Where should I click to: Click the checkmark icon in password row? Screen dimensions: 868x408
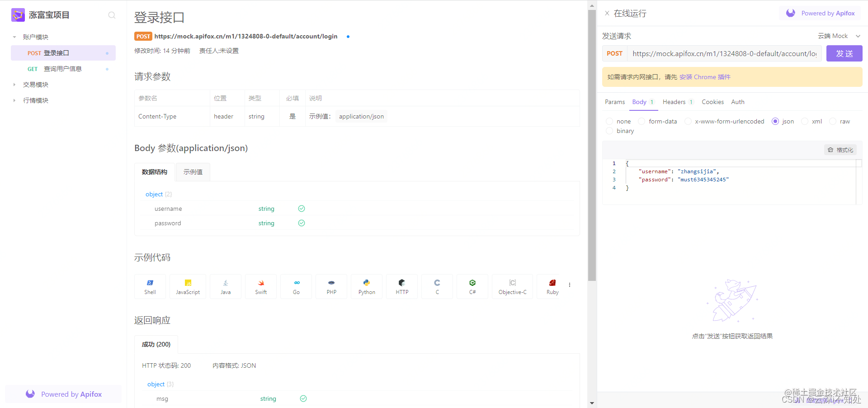point(302,223)
